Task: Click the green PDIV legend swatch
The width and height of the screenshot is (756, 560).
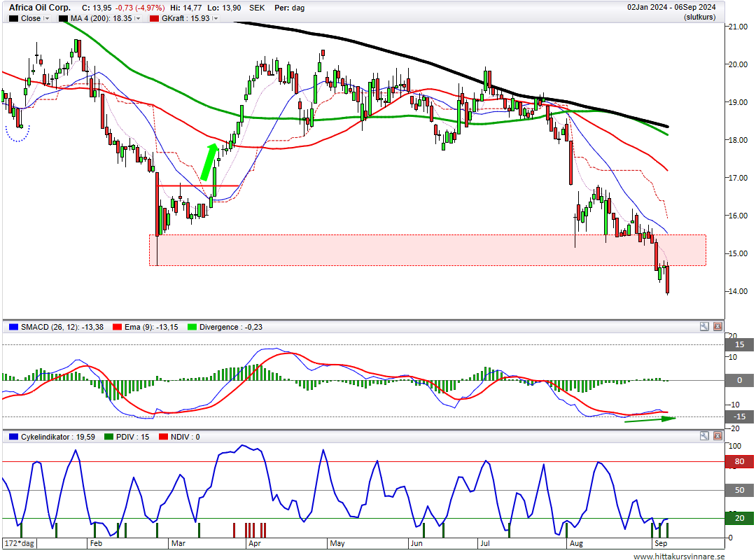Action: 109,437
